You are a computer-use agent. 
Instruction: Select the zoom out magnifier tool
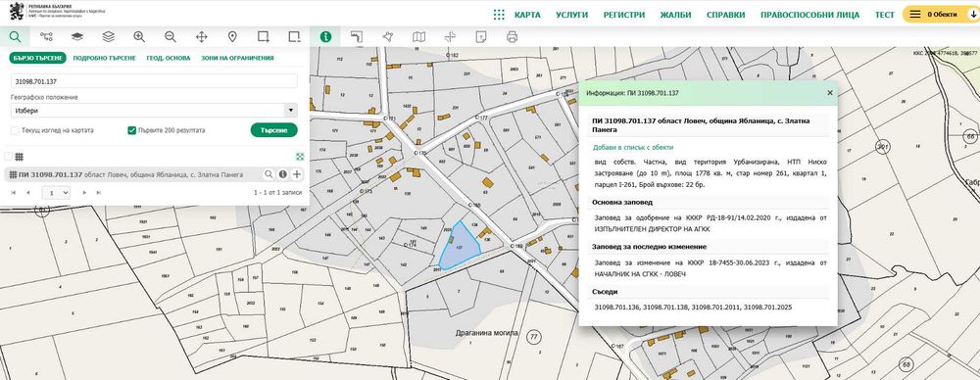pyautogui.click(x=170, y=37)
